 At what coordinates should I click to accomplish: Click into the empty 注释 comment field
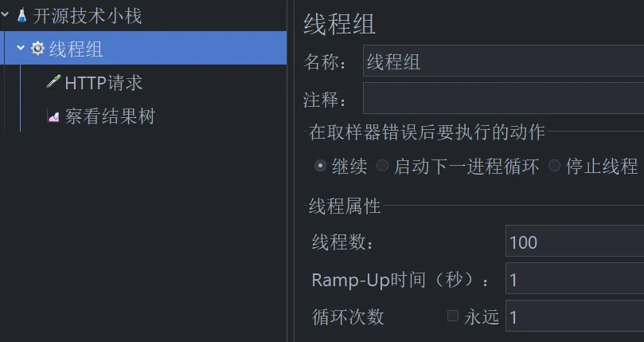point(504,98)
